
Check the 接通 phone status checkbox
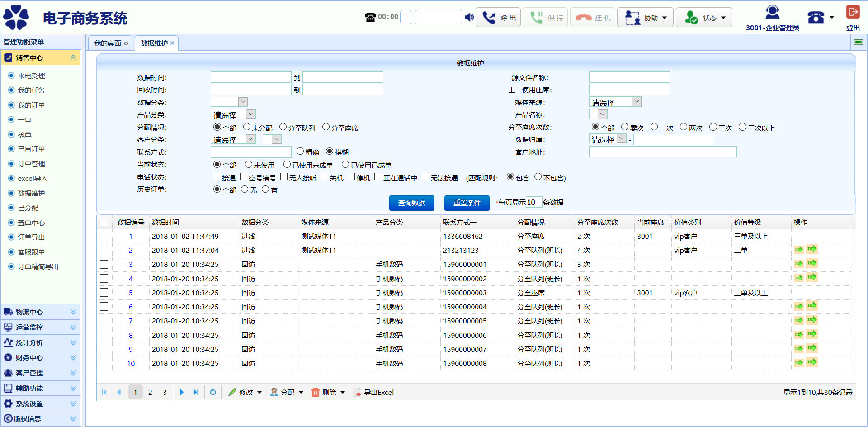tap(217, 176)
